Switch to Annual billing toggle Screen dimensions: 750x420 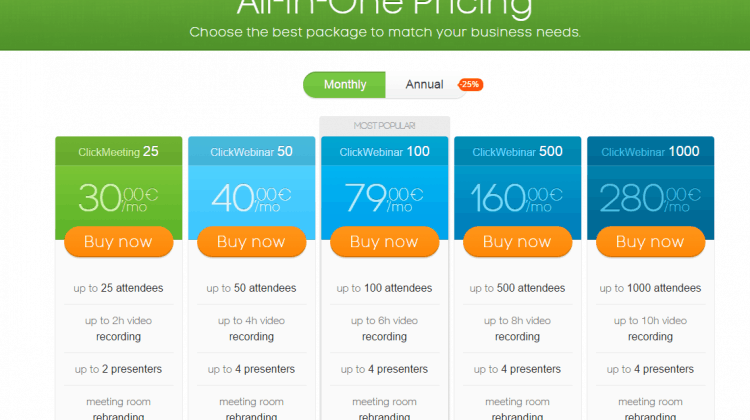pos(425,85)
